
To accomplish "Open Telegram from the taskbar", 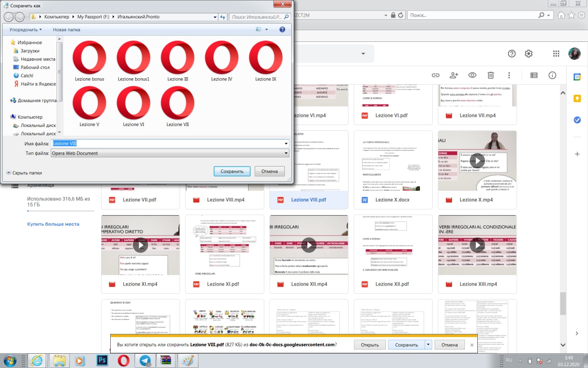I will pos(145,360).
